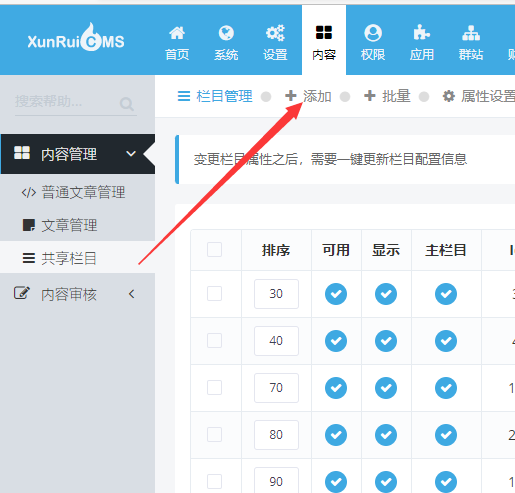Image resolution: width=515 pixels, height=493 pixels.
Task: Toggle 主栏目 for the row sorted 90
Action: coord(446,482)
